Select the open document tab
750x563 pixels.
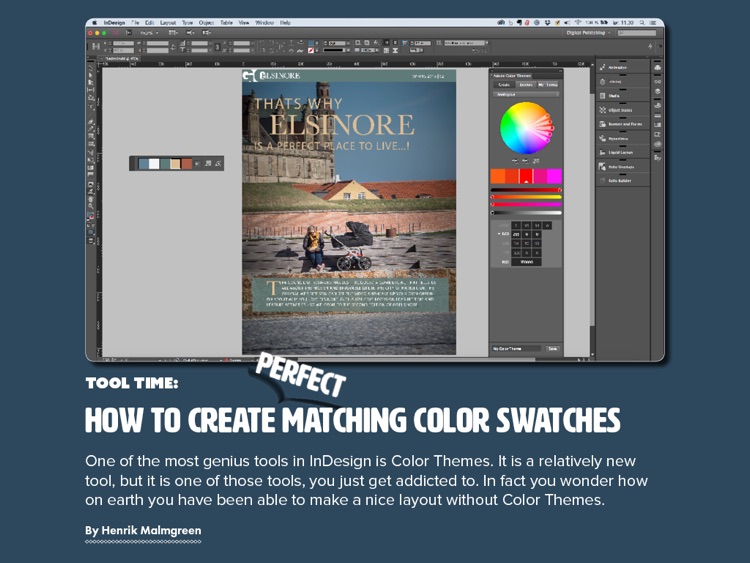121,59
